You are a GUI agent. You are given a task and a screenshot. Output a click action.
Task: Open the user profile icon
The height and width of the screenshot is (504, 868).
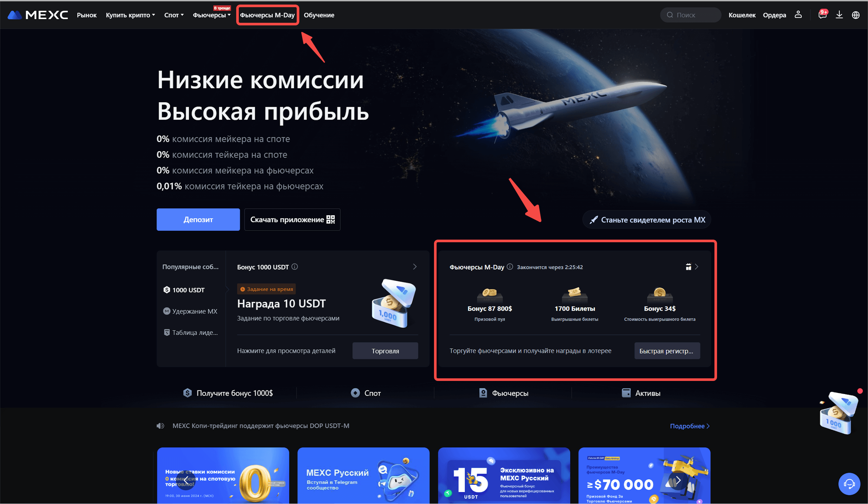(798, 14)
